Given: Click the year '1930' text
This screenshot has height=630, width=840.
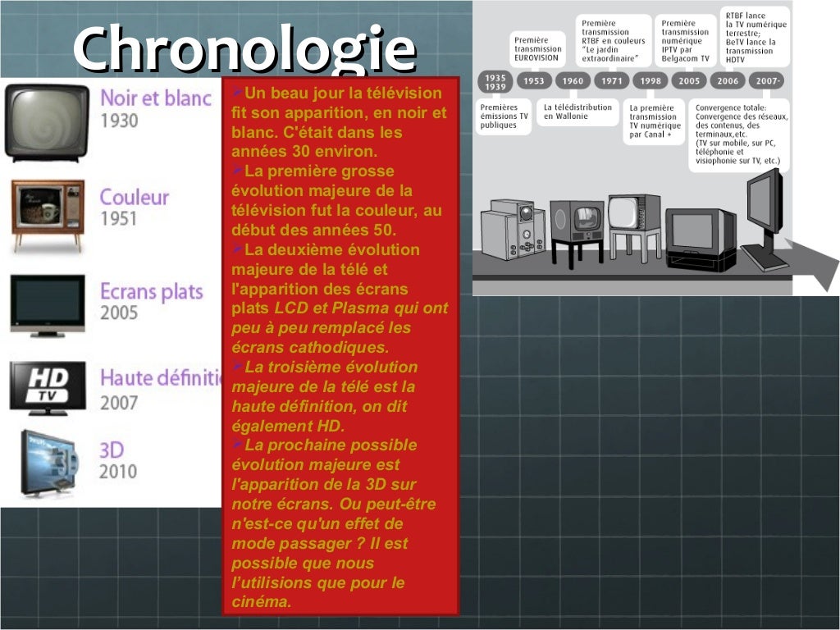Looking at the screenshot, I should tap(120, 121).
